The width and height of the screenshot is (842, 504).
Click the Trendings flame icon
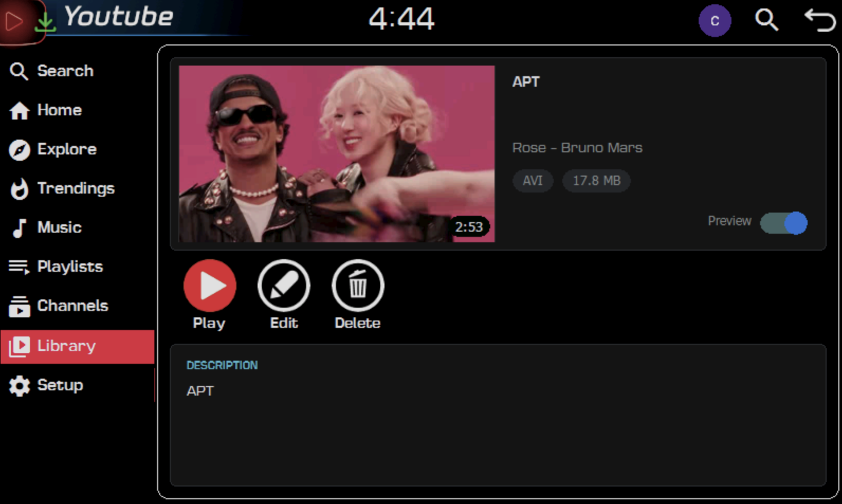point(19,189)
